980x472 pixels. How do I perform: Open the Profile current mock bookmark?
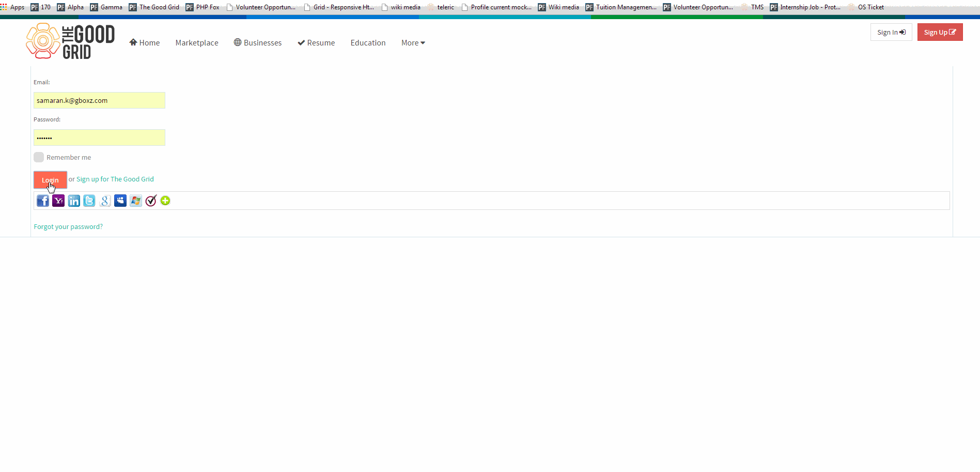click(x=496, y=7)
